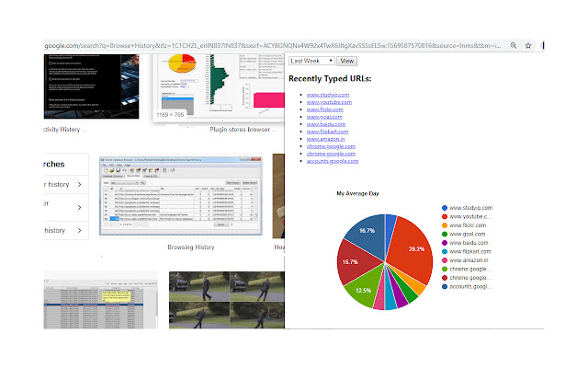Click the View button
Image resolution: width=588 pixels, height=368 pixels.
tap(347, 61)
